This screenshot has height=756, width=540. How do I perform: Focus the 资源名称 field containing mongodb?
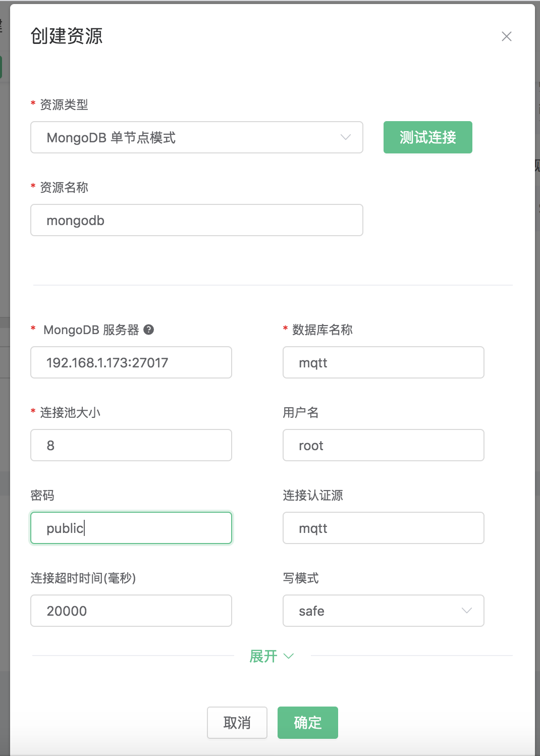(x=197, y=220)
